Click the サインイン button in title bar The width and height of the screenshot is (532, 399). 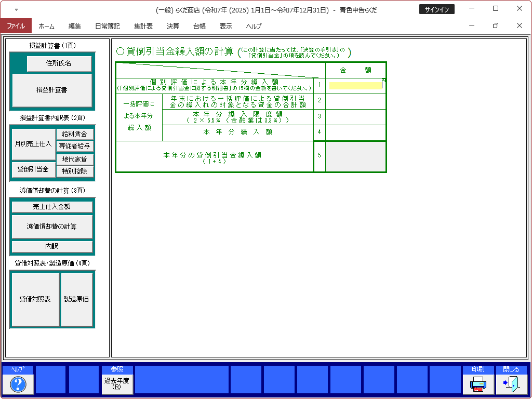437,9
